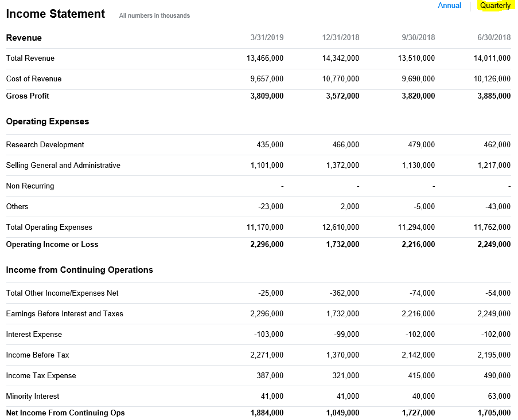Viewport: 518px width, 420px height.
Task: Click the Selling General and Administrative label
Action: click(63, 165)
